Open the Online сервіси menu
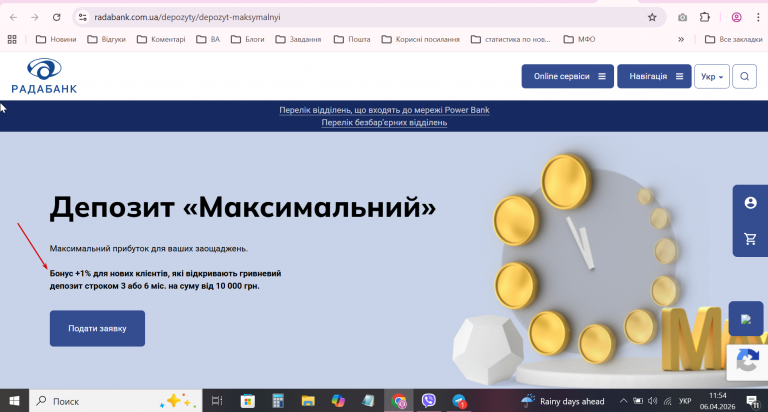This screenshot has height=412, width=768. [x=568, y=76]
